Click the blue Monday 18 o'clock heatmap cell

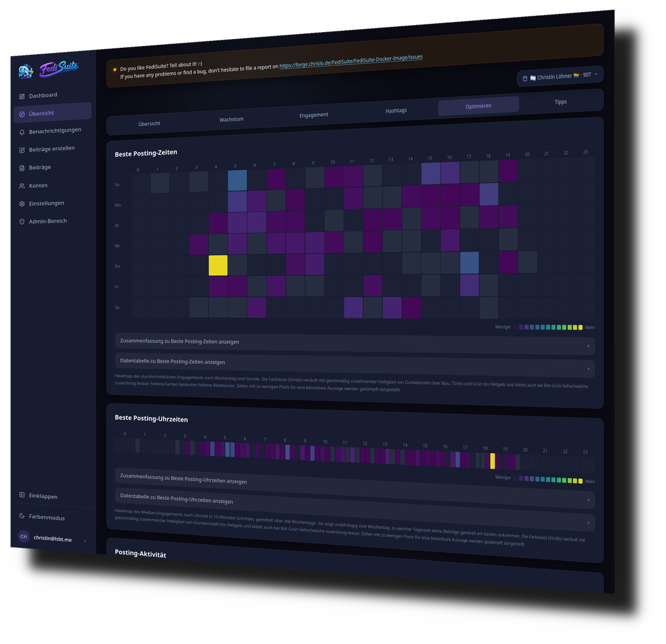click(489, 194)
